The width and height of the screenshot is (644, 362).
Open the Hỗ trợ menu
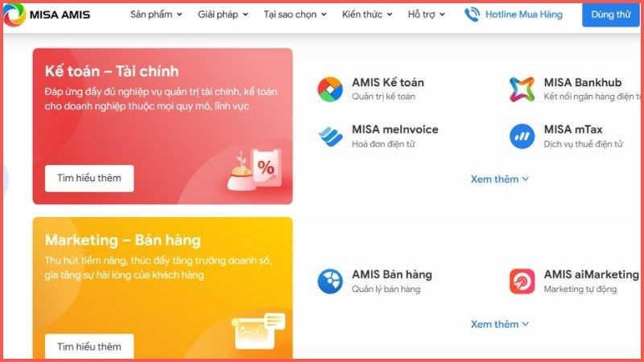(427, 14)
